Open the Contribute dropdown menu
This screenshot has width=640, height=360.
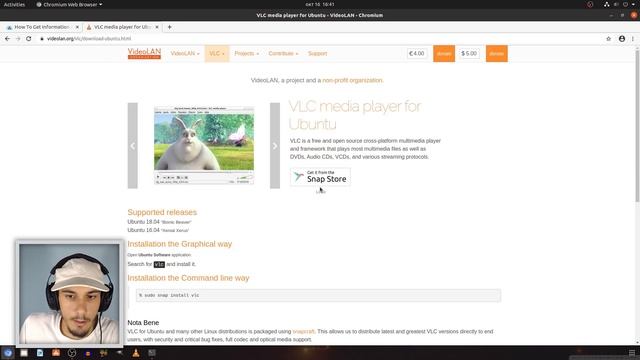tap(283, 53)
